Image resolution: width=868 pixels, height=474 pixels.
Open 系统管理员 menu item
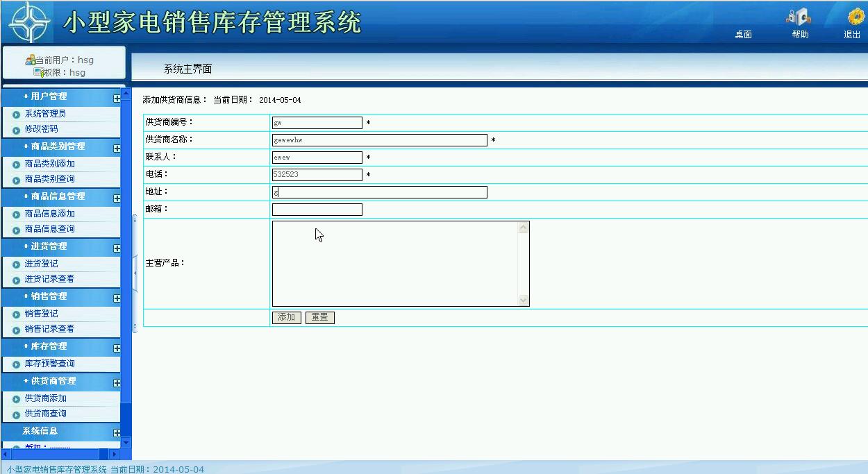click(x=45, y=114)
